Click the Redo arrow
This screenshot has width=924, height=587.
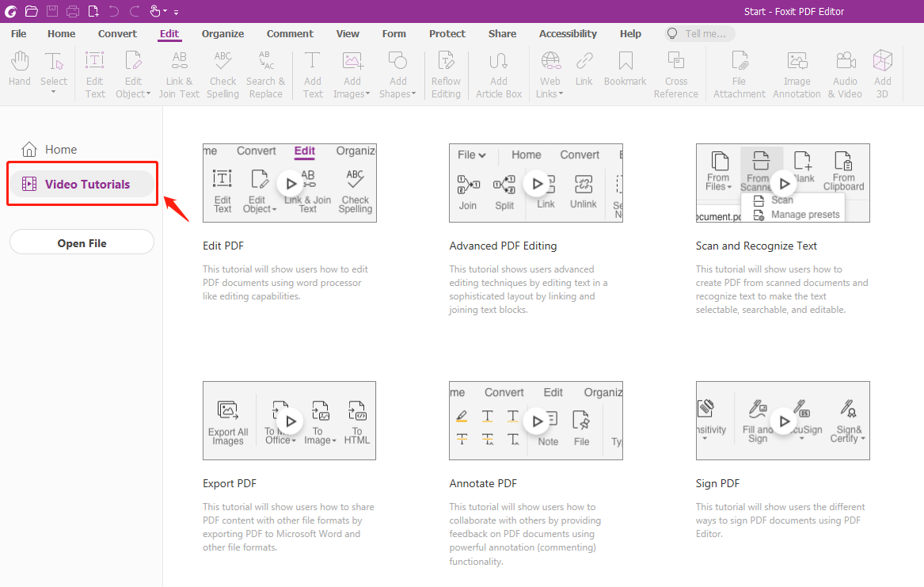click(135, 11)
